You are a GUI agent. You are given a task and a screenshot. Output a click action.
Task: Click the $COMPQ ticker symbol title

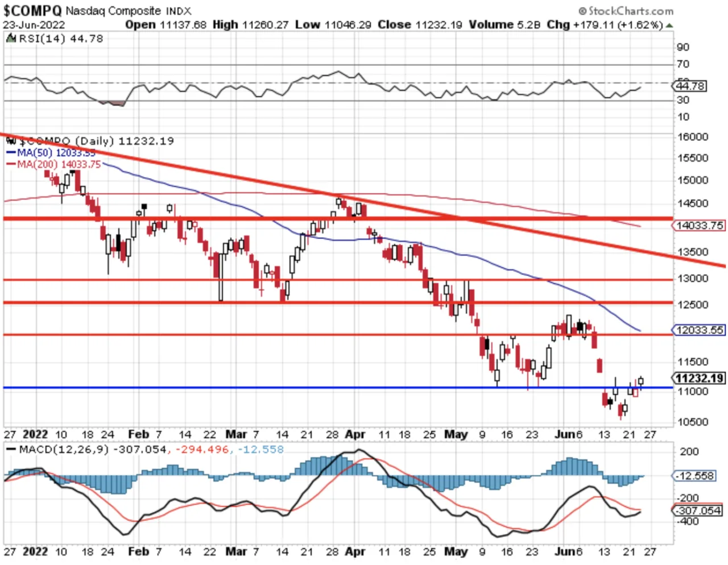click(32, 11)
